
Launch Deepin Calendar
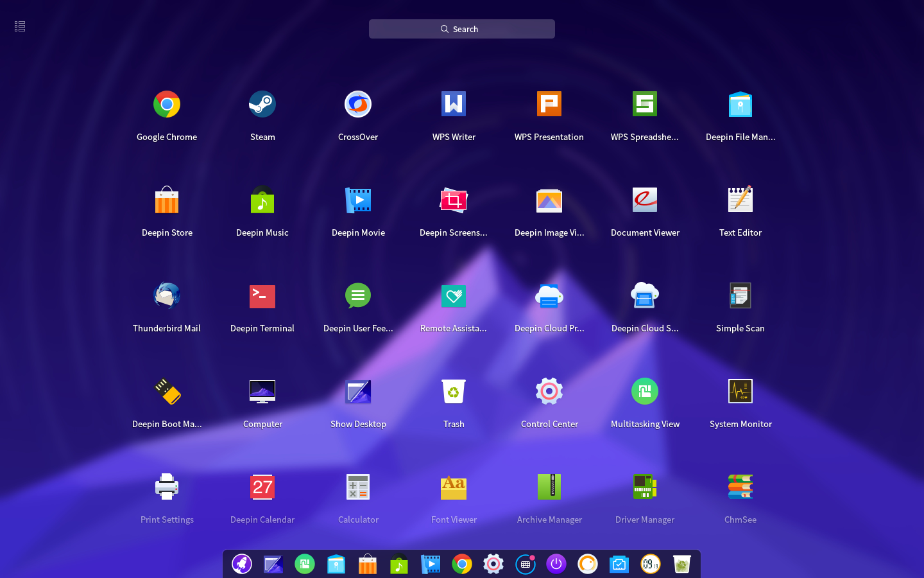pyautogui.click(x=262, y=487)
